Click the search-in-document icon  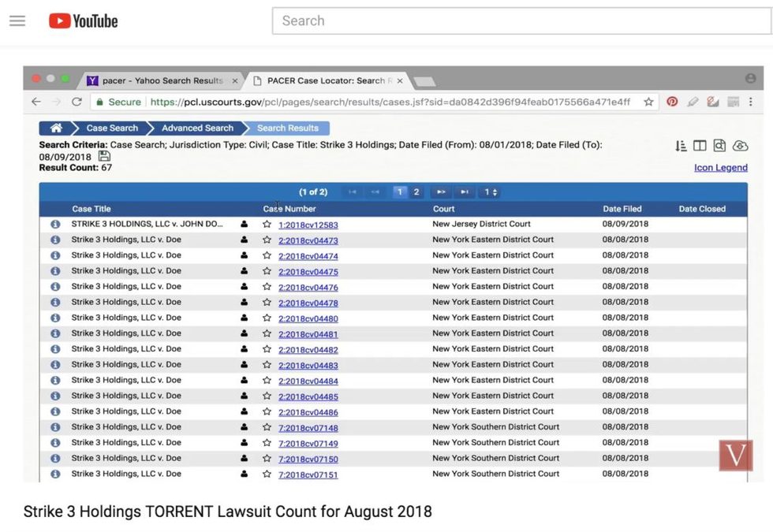[x=719, y=145]
